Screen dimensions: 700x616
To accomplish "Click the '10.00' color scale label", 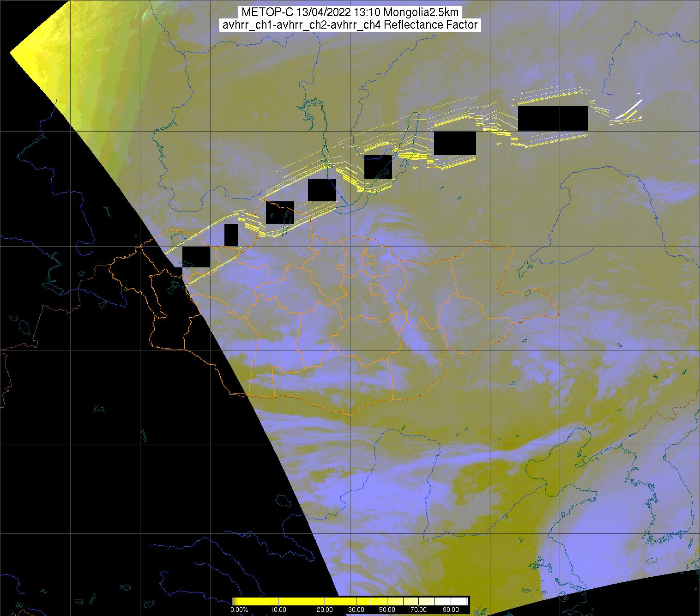I will point(278,610).
